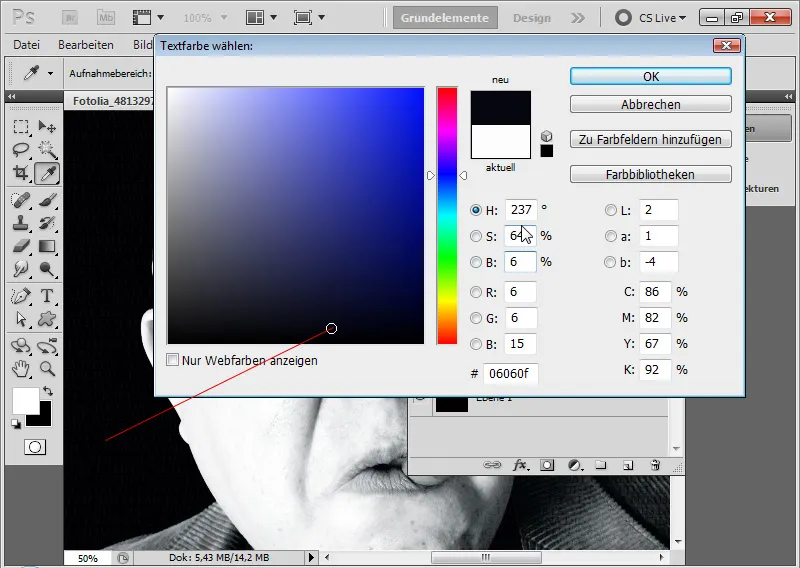Switch to Grundelemente workspace
Viewport: 800px width, 568px height.
point(445,18)
